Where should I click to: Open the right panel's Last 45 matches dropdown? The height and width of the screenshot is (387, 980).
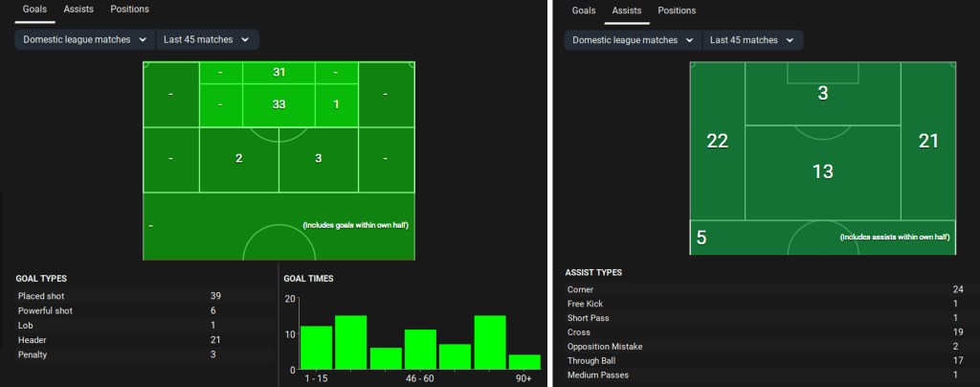click(752, 40)
